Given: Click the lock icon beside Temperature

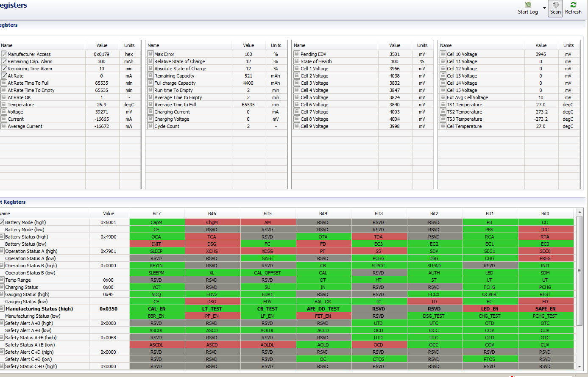Looking at the screenshot, I should pos(4,105).
